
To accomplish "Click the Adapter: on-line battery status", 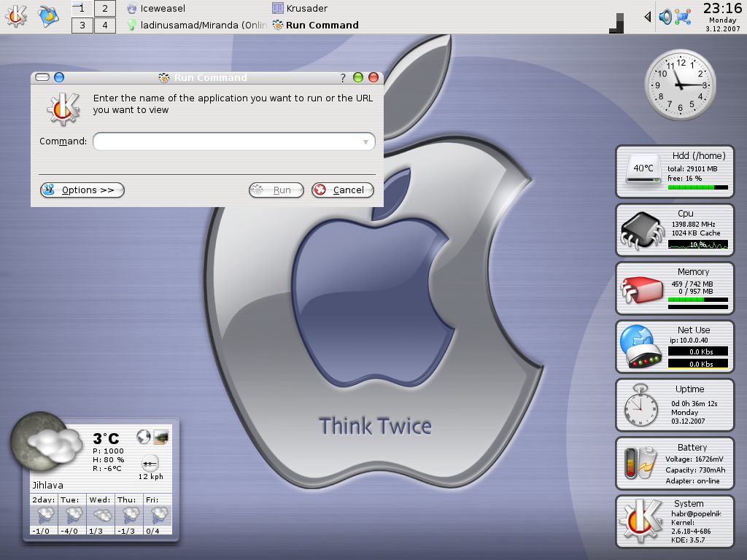I will click(x=692, y=481).
